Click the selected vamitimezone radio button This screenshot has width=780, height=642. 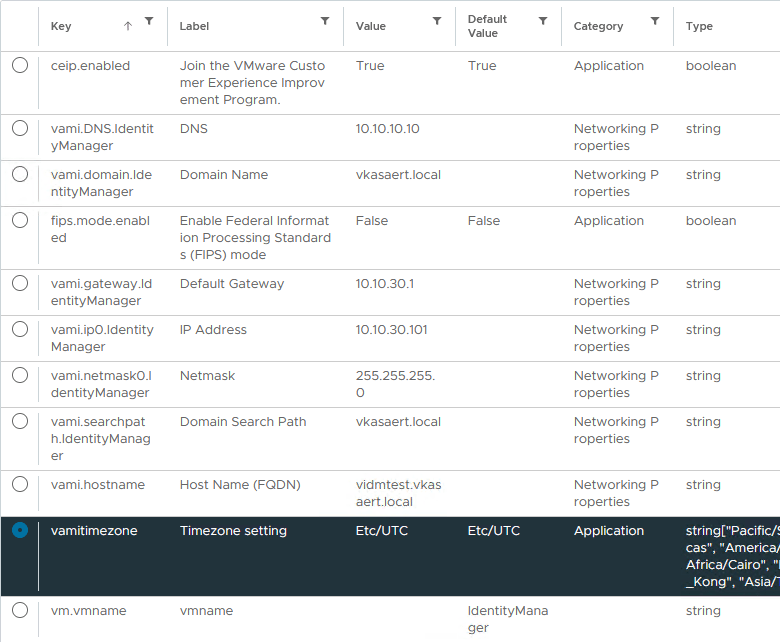pos(20,530)
